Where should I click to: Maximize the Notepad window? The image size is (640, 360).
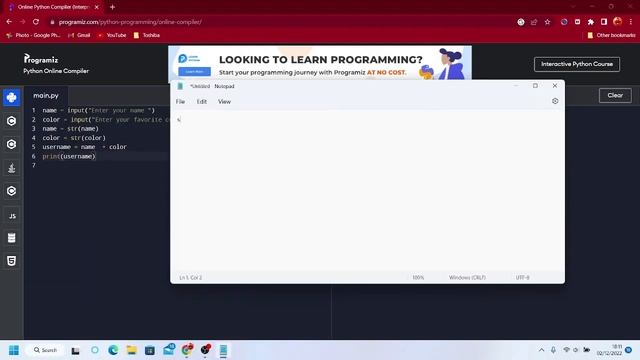(535, 86)
